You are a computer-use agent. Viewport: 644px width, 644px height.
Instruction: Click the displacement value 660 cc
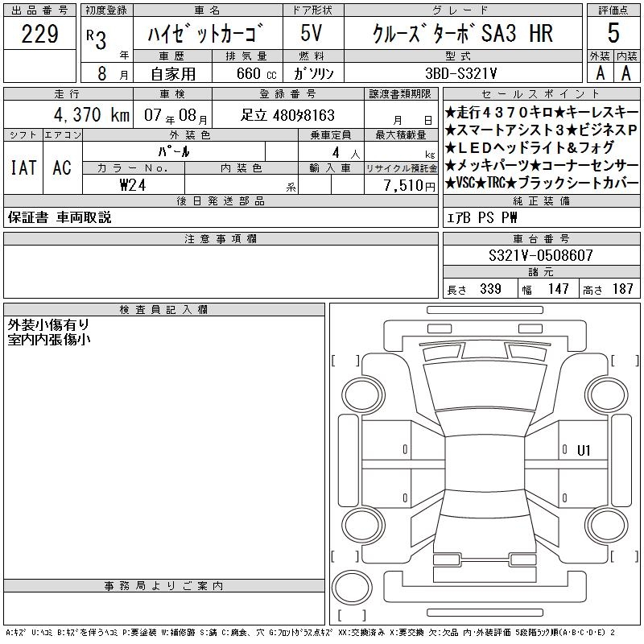click(257, 74)
